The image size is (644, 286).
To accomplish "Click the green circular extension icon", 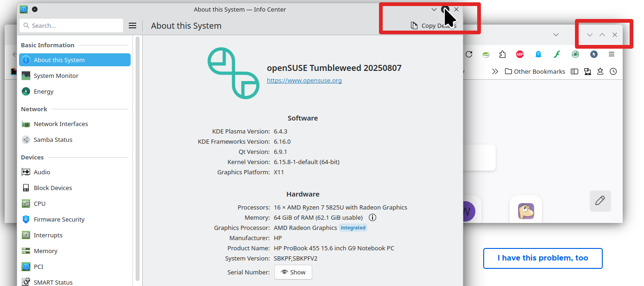I will click(575, 54).
